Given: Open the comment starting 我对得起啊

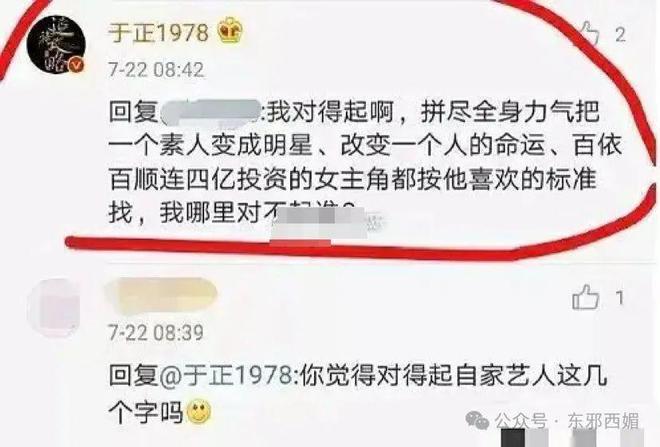Looking at the screenshot, I should click(x=365, y=162).
